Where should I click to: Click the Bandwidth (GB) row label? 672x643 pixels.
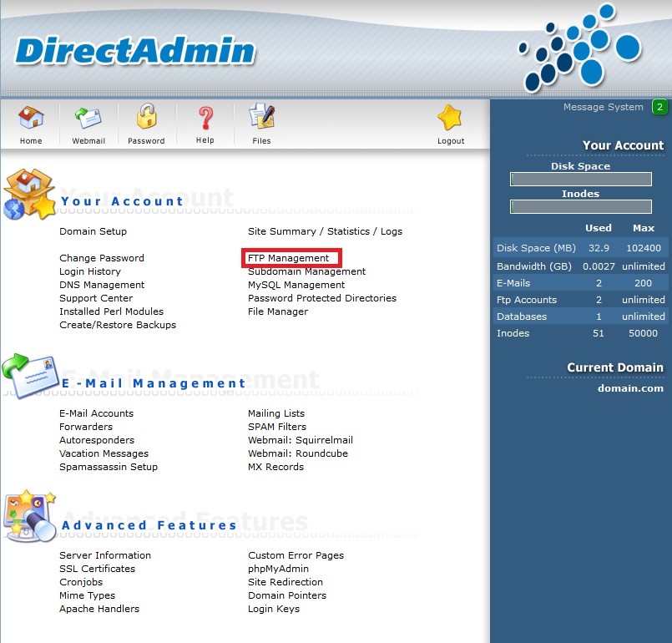tap(534, 266)
